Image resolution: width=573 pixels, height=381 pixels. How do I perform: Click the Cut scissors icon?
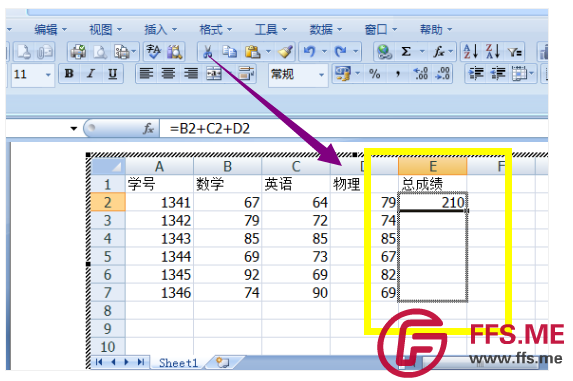pyautogui.click(x=207, y=52)
